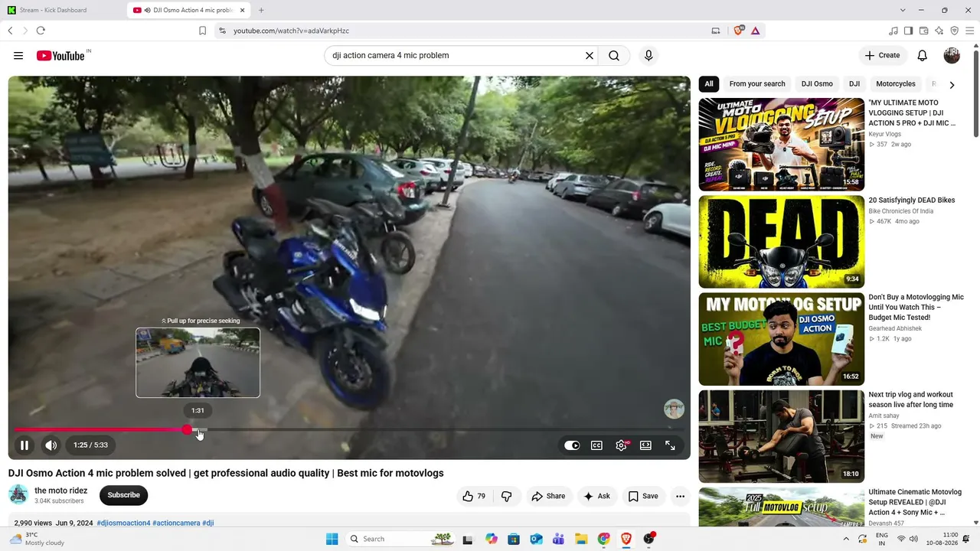
Task: Click the channel watermark in the video corner
Action: point(674,409)
